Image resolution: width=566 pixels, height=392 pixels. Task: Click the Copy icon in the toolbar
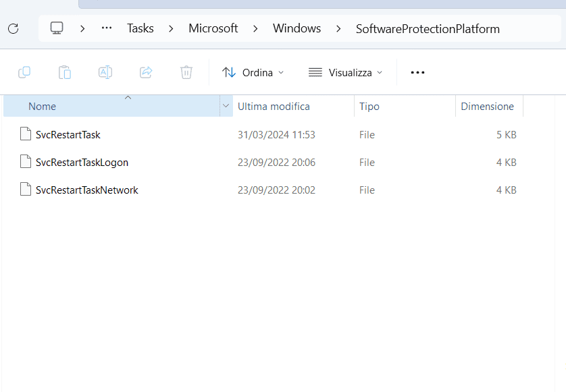(x=24, y=72)
